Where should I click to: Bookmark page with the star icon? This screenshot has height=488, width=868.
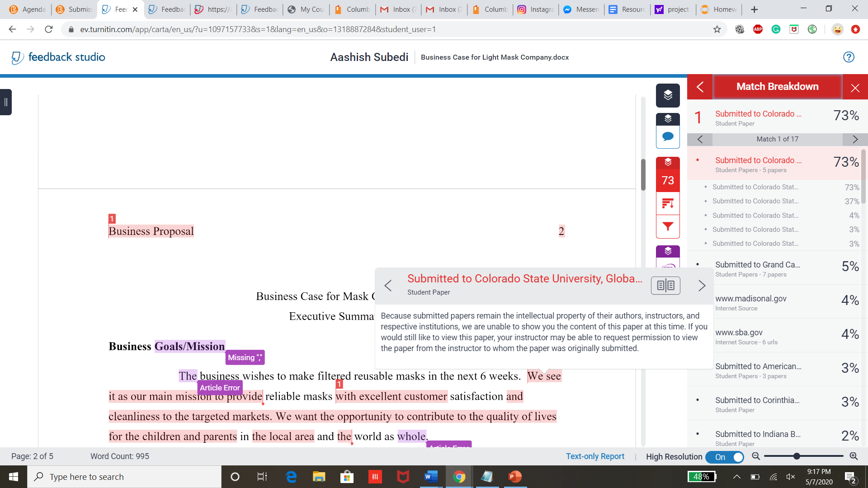717,29
